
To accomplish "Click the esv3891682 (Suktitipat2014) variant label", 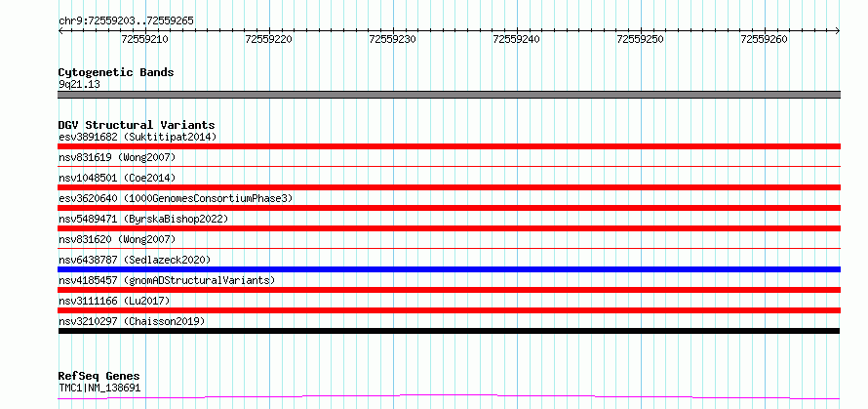I will [x=138, y=137].
